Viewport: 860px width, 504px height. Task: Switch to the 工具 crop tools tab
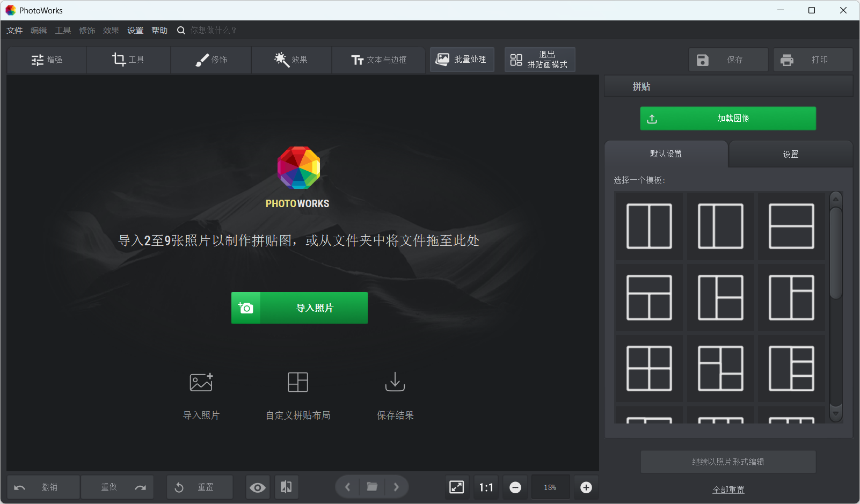click(128, 60)
